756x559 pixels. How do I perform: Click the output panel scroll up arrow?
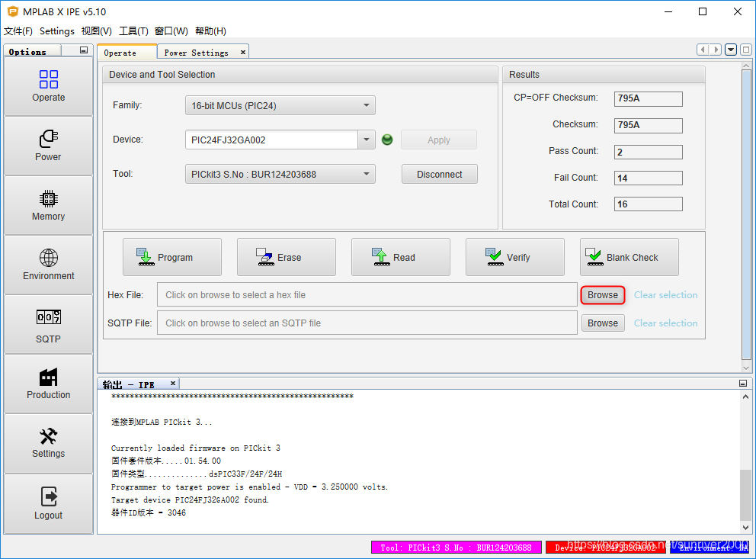(745, 397)
